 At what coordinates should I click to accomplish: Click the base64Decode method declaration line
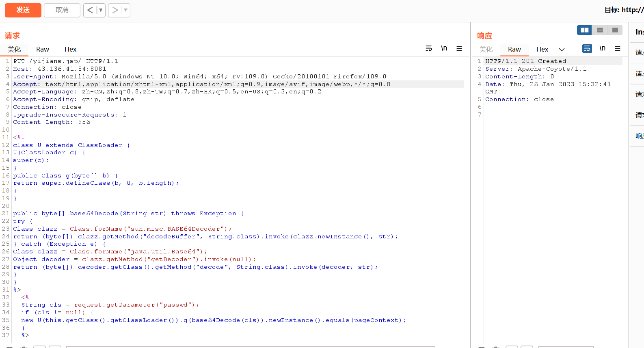pyautogui.click(x=128, y=214)
